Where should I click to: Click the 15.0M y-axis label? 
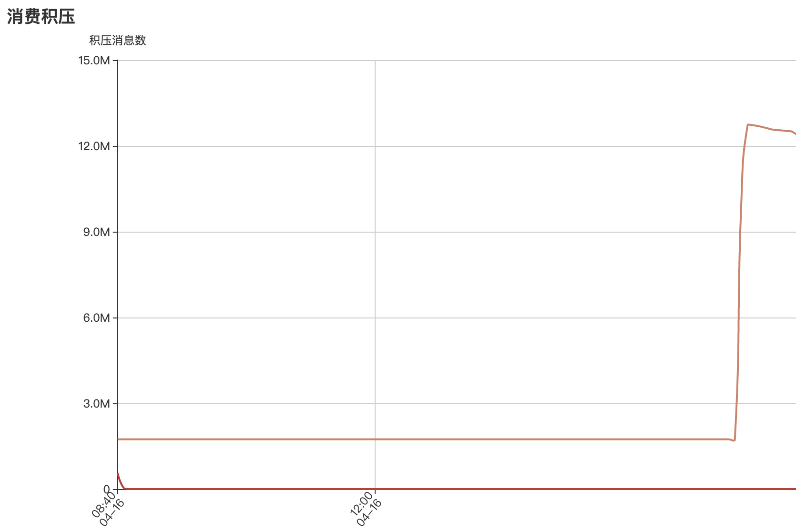[94, 61]
